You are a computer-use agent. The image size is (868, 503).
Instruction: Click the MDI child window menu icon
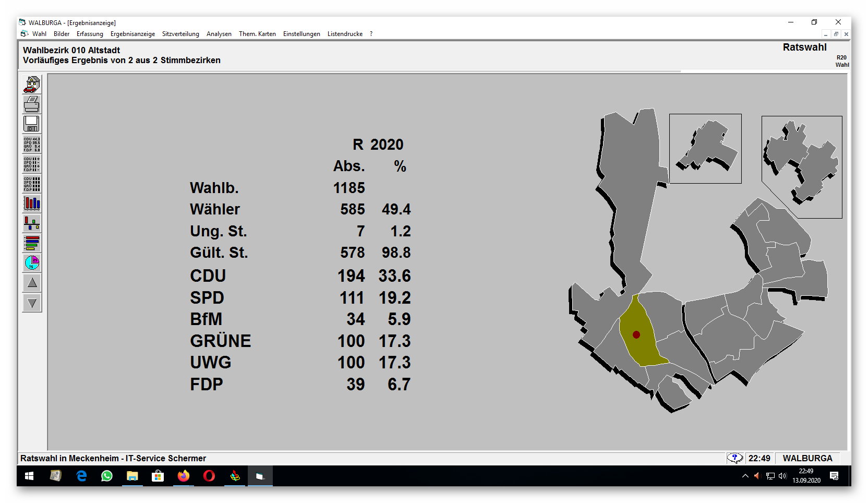pos(24,34)
